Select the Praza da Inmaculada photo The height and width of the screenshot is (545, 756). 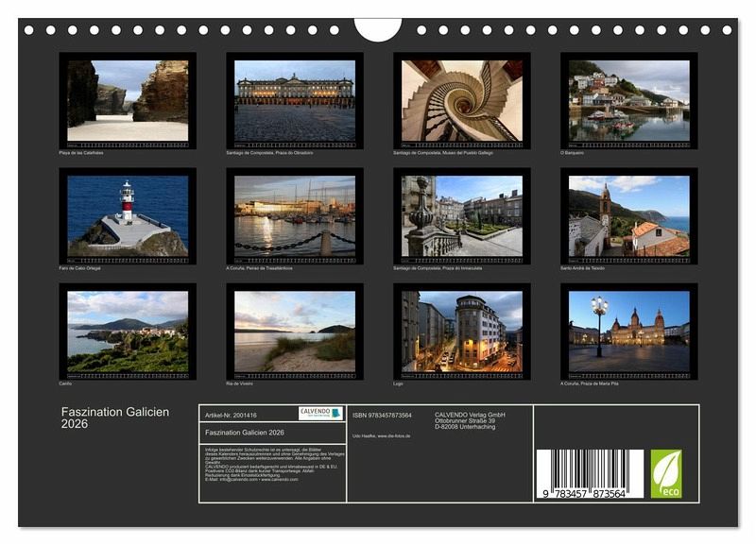[x=462, y=215]
